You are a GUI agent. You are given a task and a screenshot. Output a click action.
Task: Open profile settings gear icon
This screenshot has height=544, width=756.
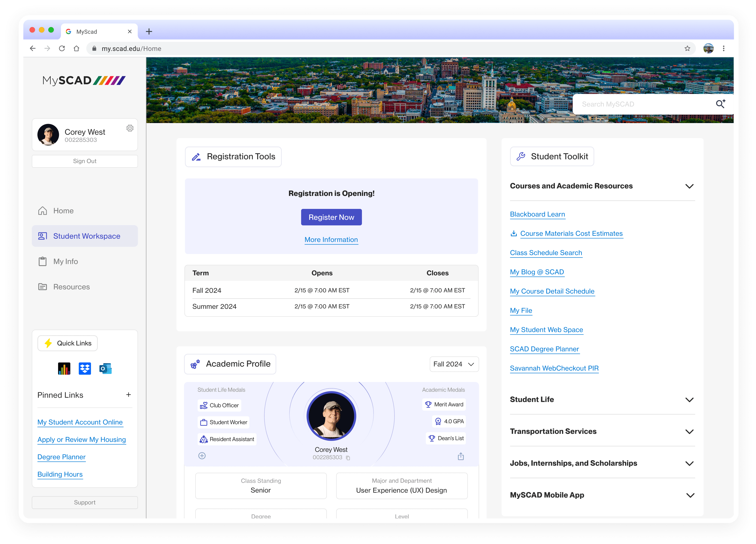pyautogui.click(x=130, y=128)
